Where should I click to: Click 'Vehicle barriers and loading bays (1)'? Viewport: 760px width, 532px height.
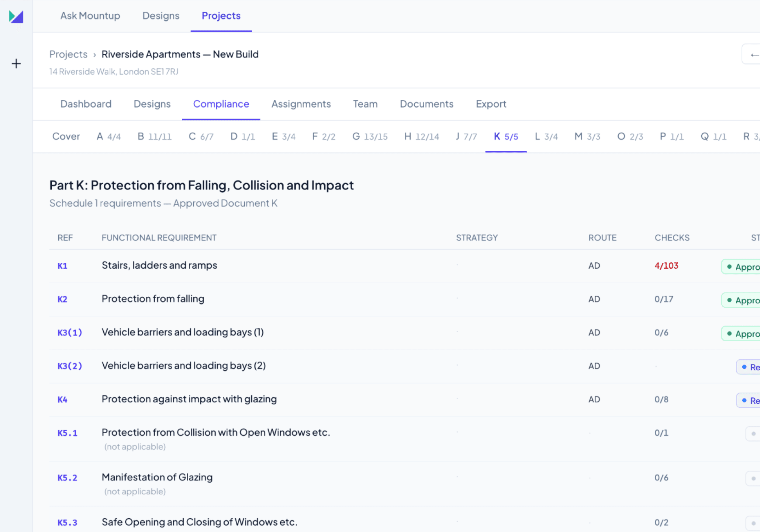coord(183,332)
